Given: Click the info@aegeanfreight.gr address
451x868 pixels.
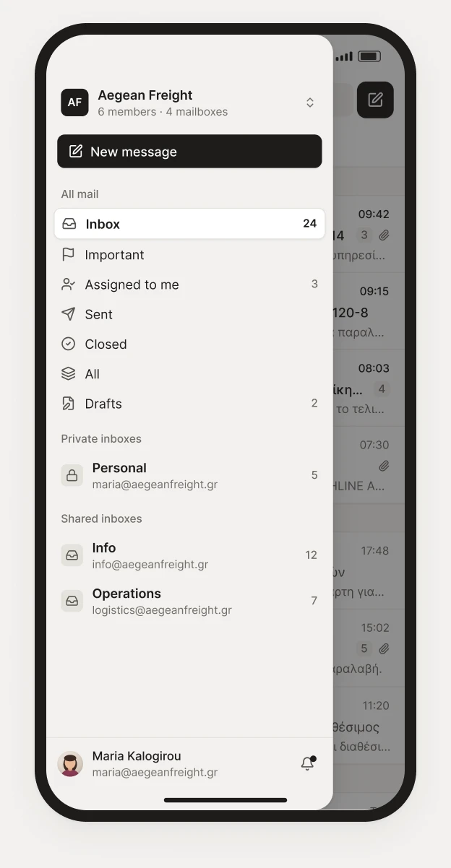Looking at the screenshot, I should (150, 565).
